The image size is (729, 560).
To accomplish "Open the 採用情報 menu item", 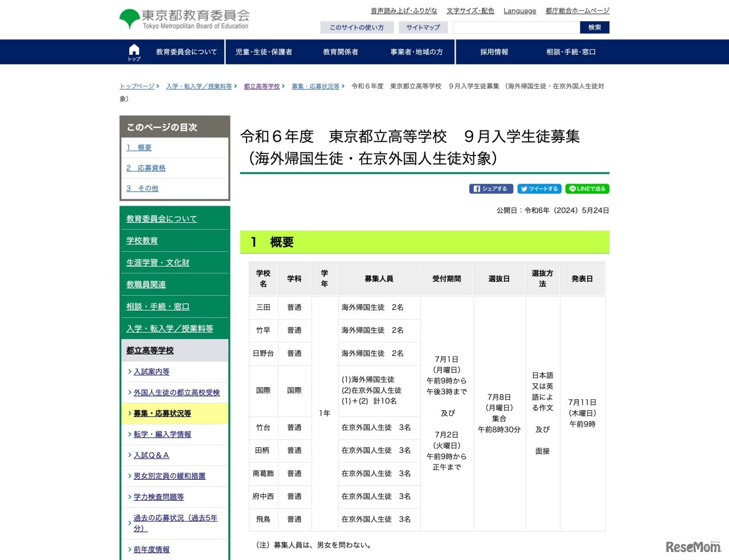I will 494,52.
